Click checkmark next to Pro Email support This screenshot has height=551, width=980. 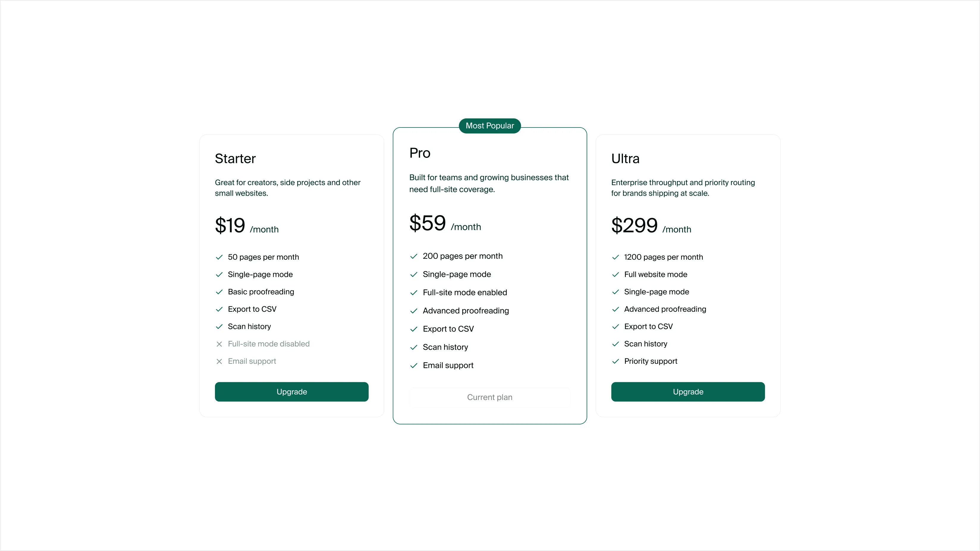[414, 366]
